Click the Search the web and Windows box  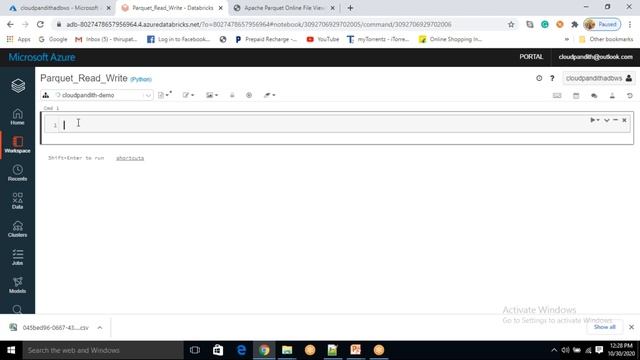[103, 350]
